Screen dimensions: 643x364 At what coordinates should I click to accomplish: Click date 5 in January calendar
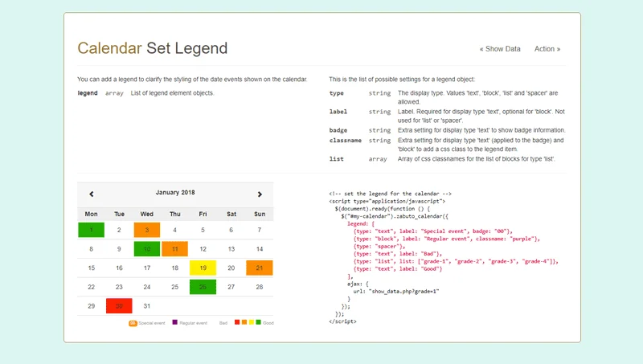coord(203,230)
